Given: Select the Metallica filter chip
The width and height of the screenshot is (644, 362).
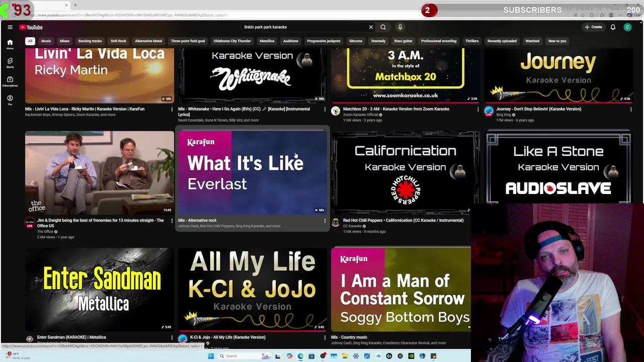Looking at the screenshot, I should [x=267, y=41].
